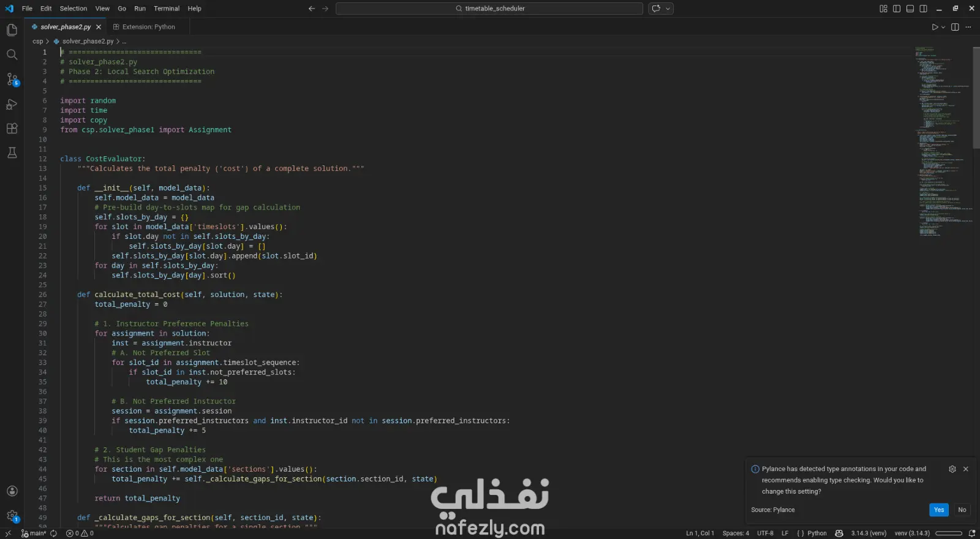Open the remote window indicator in status bar
The image size is (980, 539).
pyautogui.click(x=8, y=533)
